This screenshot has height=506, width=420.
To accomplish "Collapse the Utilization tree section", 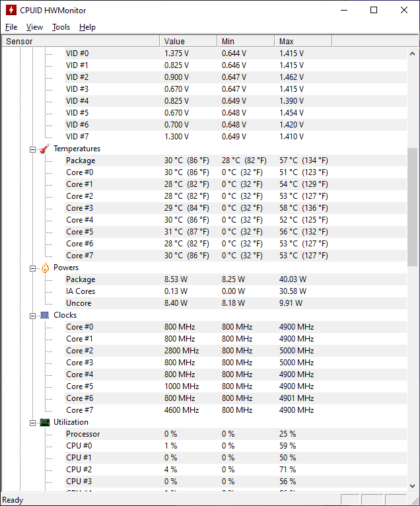I will click(32, 423).
